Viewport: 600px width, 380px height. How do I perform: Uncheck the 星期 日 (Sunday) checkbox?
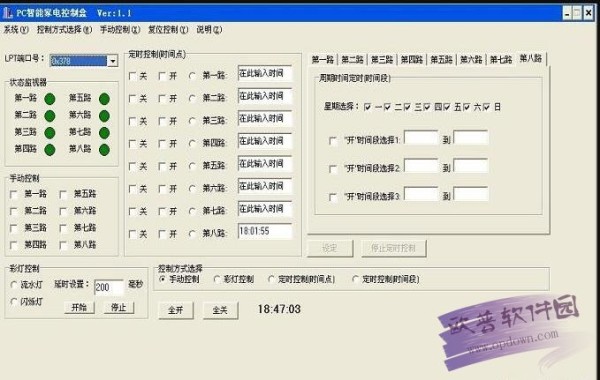[486, 107]
